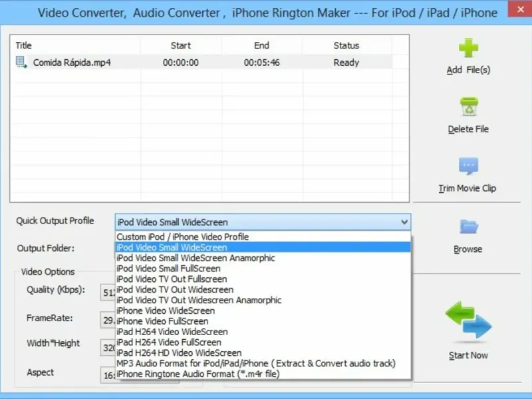Choose iPad H264 Video FullScreen
532x399 pixels.
pos(263,342)
